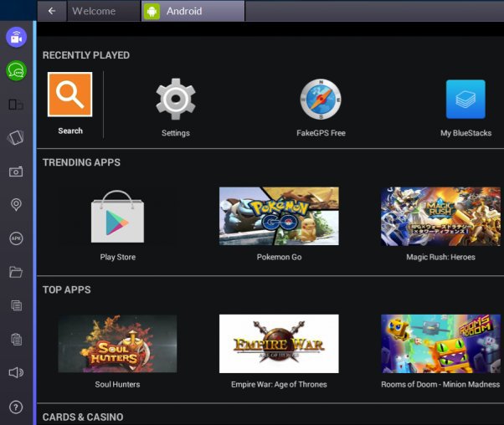Viewport: 504px width, 425px height.
Task: Click 'Rooms of Doom - Minion Madness' label
Action: point(440,385)
